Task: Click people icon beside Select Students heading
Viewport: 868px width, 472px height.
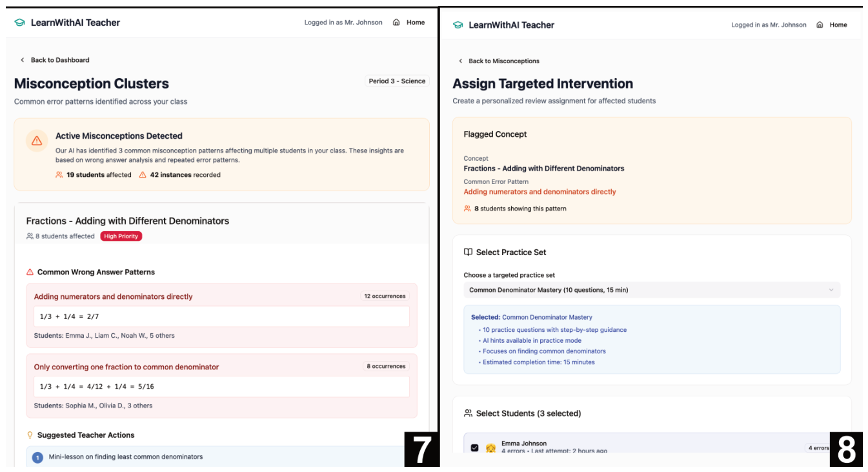Action: pos(468,413)
